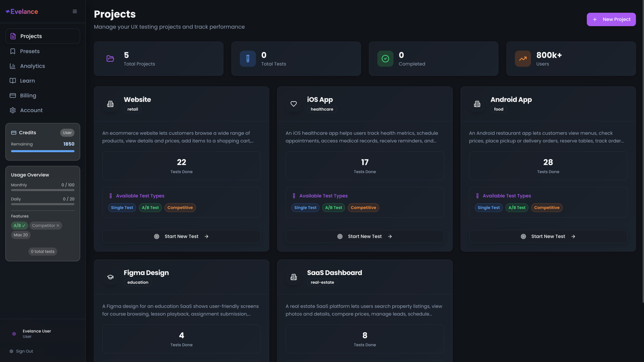The width and height of the screenshot is (644, 362).
Task: Click the Total Projects folder icon
Action: 110,59
